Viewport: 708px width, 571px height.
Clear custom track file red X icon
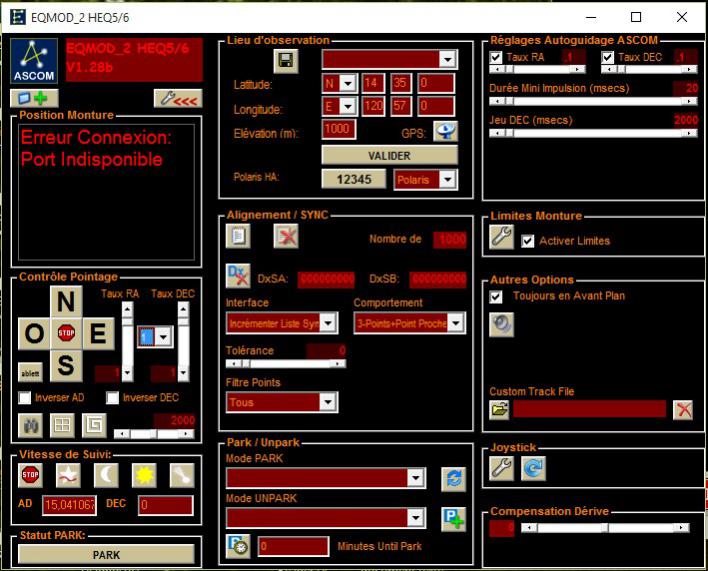(x=683, y=410)
